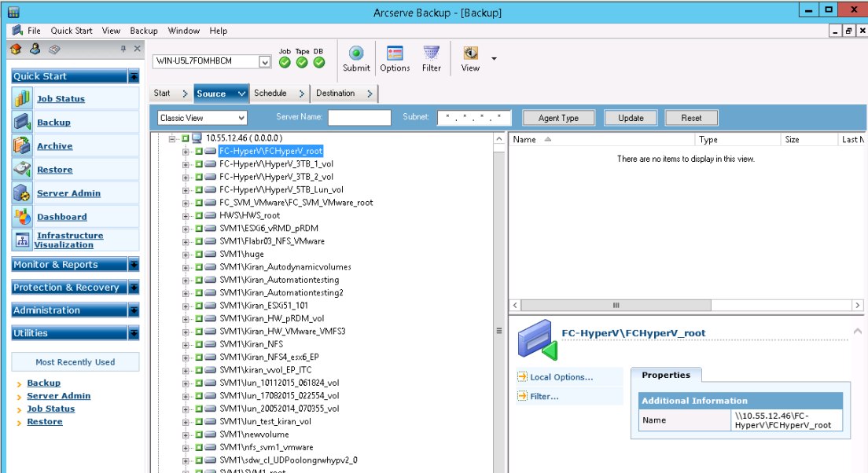
Task: Open the Window menu
Action: coord(184,31)
